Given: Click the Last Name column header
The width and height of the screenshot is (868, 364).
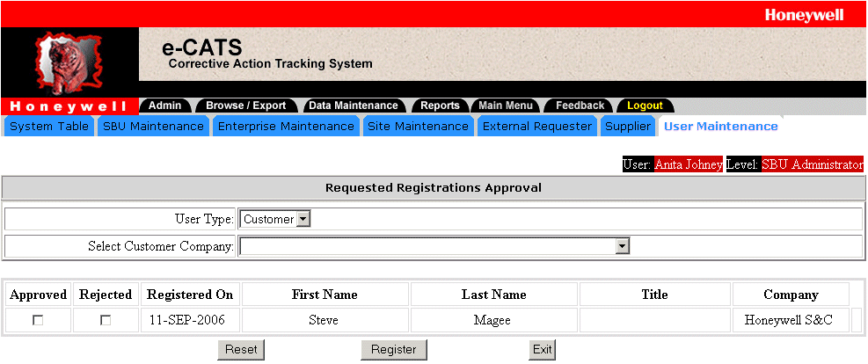Looking at the screenshot, I should (493, 295).
